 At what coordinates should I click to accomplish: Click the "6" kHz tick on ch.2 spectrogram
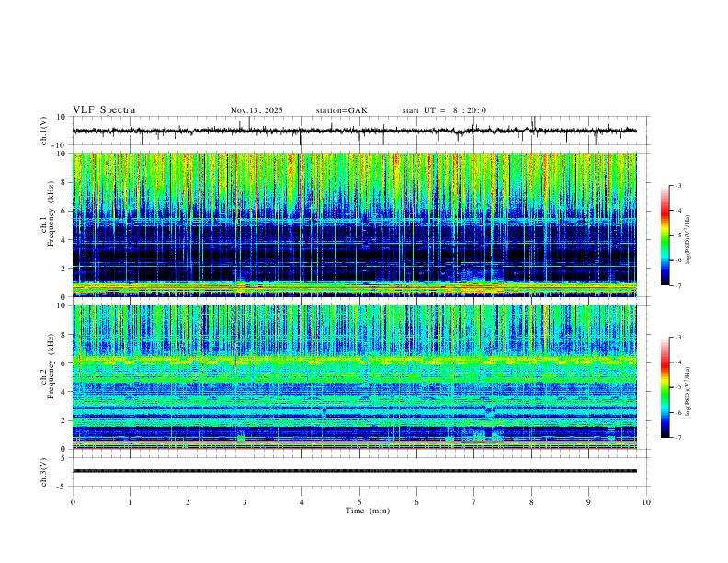(x=64, y=362)
